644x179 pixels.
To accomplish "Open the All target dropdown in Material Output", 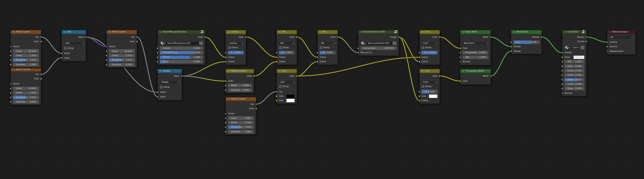I will pyautogui.click(x=622, y=37).
